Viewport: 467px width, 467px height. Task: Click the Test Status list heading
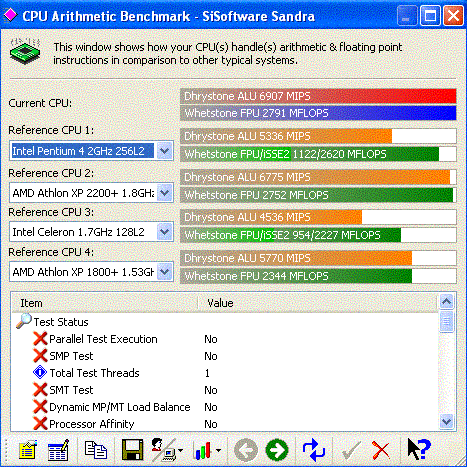tap(61, 322)
